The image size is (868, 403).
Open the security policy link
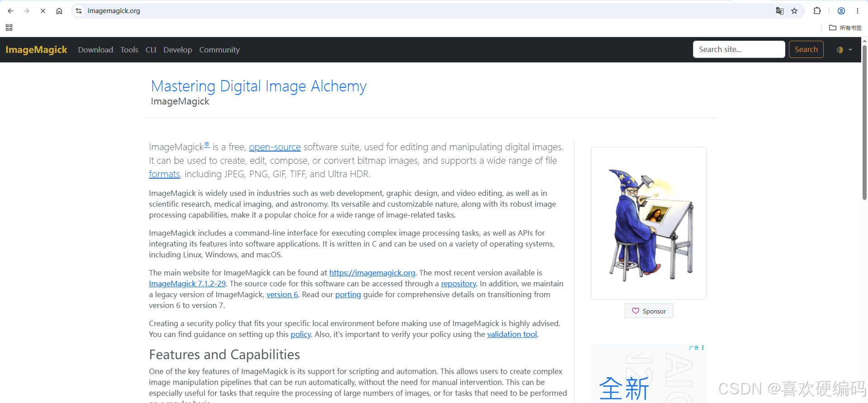click(x=301, y=334)
